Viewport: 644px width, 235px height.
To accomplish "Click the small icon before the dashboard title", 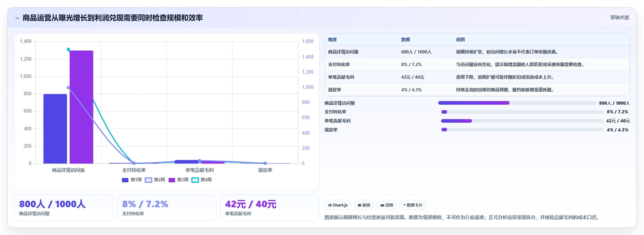I will point(17,18).
